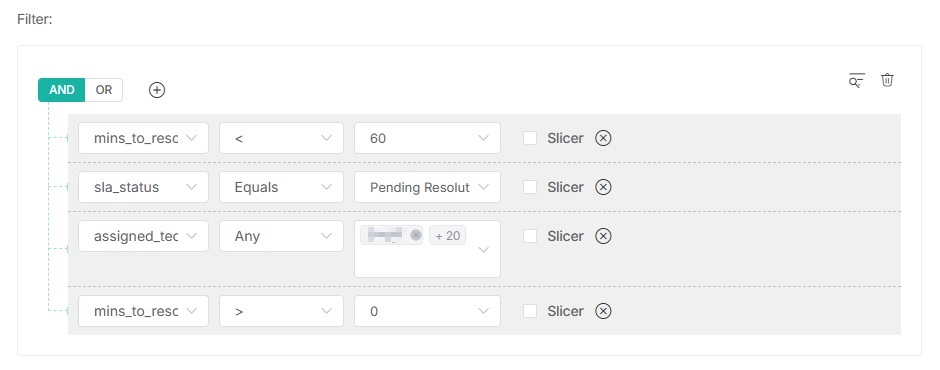Enable Slicer for the greater than 0 condition

(530, 311)
